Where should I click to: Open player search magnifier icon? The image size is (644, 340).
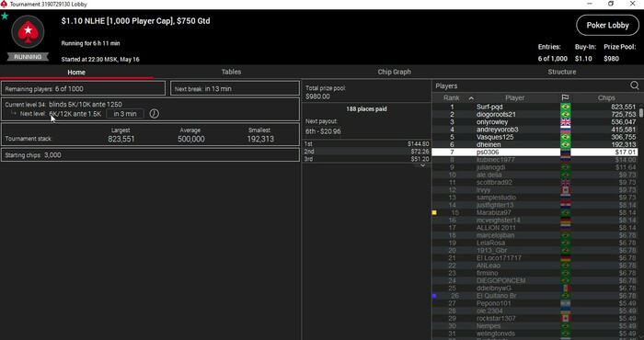coord(635,85)
